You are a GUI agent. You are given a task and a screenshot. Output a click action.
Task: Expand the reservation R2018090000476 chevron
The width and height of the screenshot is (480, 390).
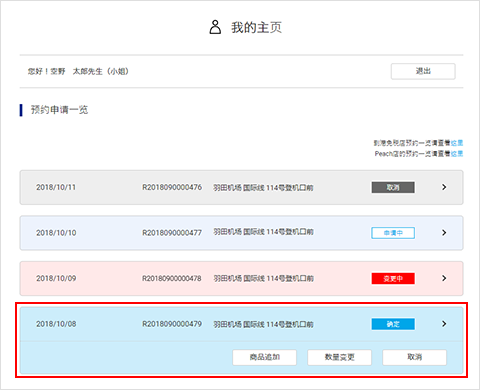click(x=444, y=187)
